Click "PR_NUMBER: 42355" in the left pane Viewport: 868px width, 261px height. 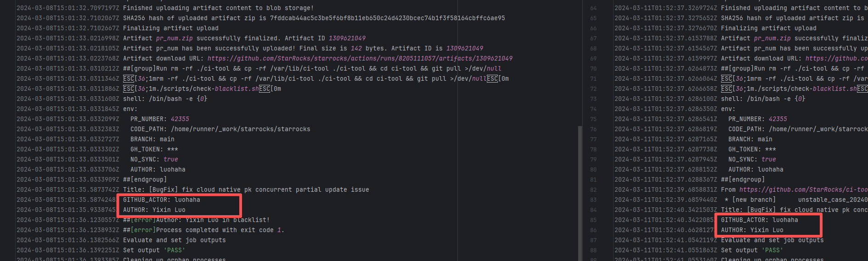(x=159, y=119)
